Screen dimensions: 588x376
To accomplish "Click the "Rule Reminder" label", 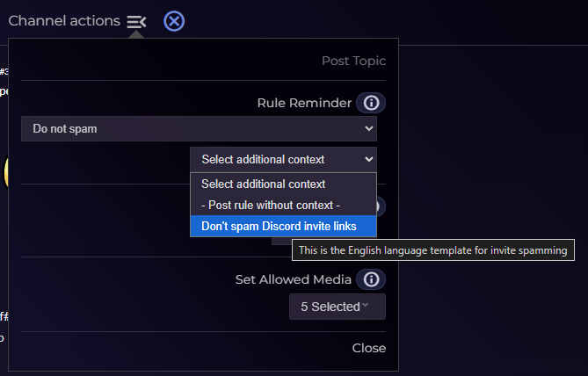I will [x=304, y=103].
